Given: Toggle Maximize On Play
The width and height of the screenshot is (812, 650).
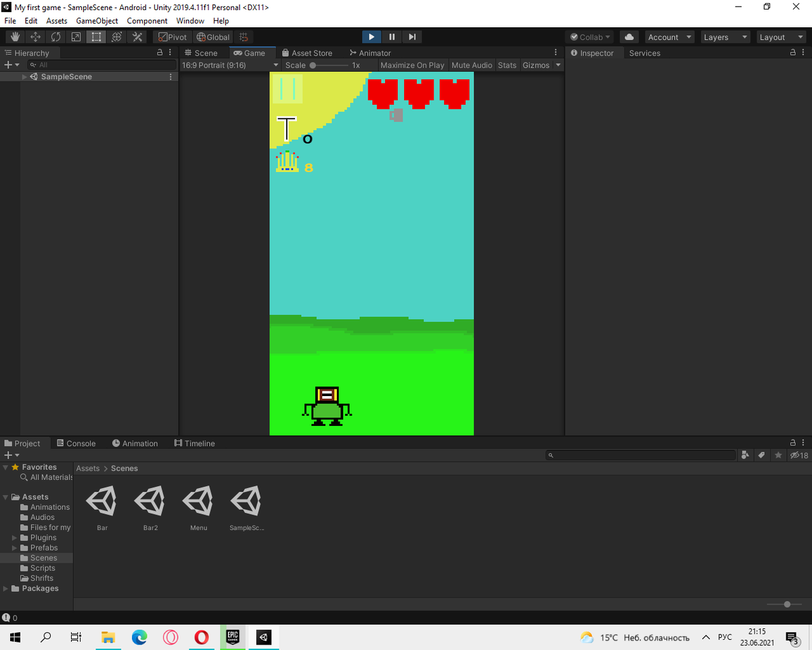Looking at the screenshot, I should click(412, 65).
